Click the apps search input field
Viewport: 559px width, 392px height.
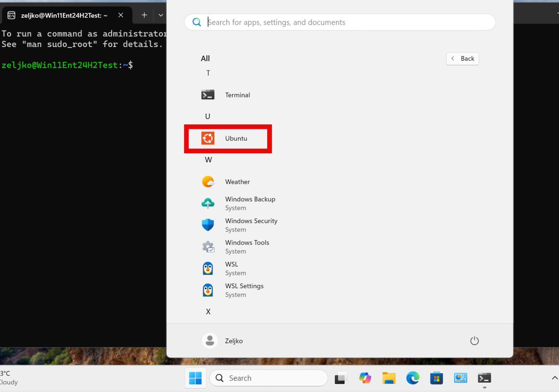(x=338, y=22)
